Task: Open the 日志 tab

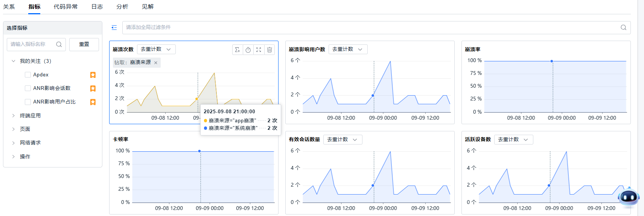Action: pyautogui.click(x=97, y=7)
